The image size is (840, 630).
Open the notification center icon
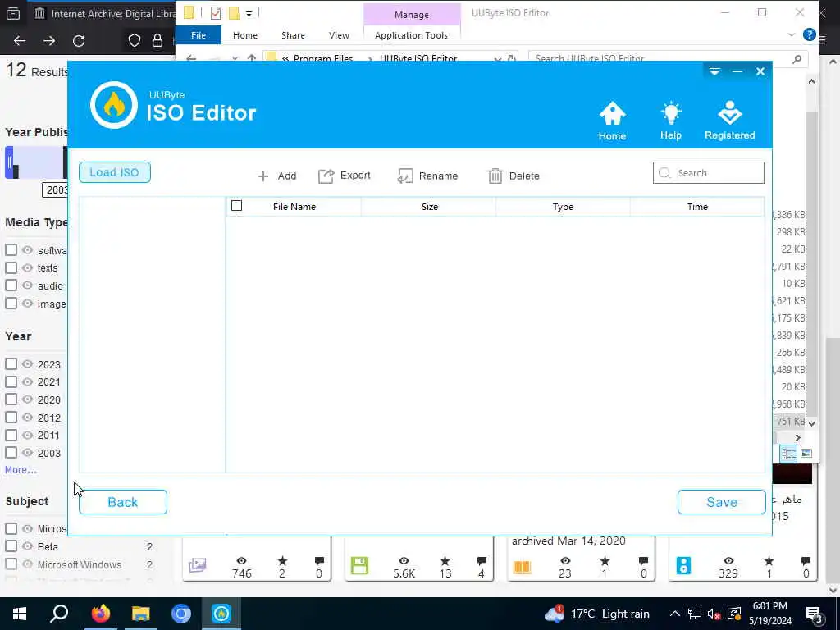tap(815, 614)
